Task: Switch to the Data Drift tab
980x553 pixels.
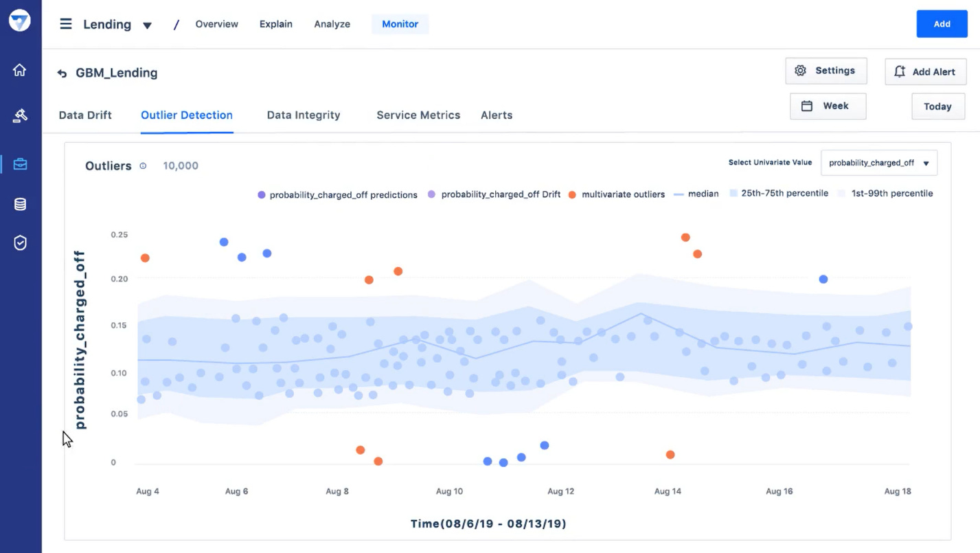Action: tap(84, 115)
